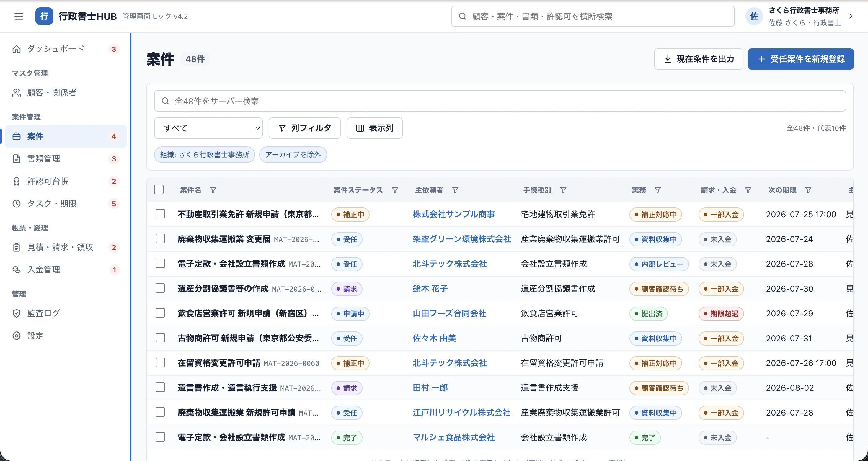Click the 顧客・案件・書類・許認可を横断検索 global search field

point(593,16)
